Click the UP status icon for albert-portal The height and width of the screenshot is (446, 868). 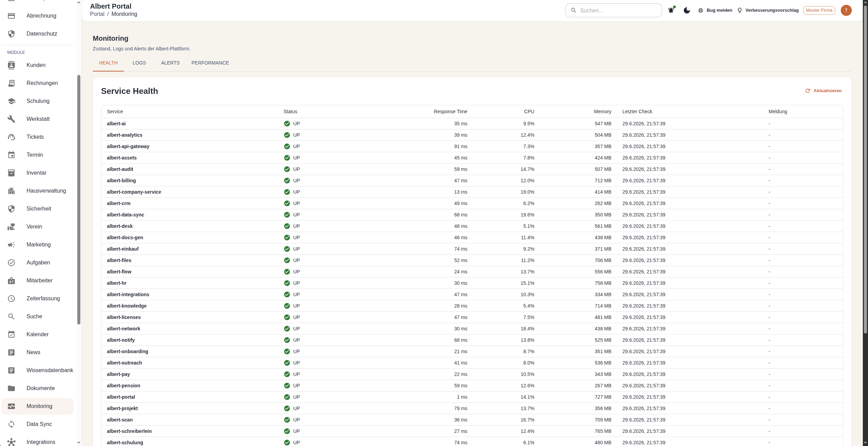[x=287, y=397]
